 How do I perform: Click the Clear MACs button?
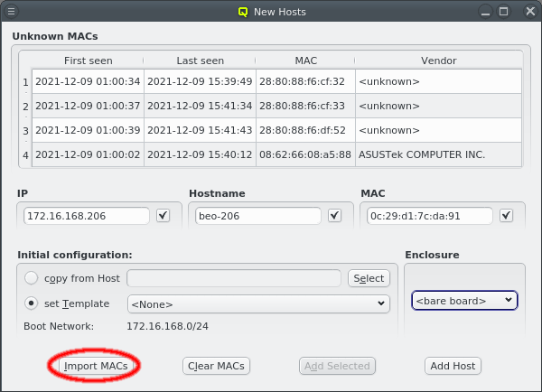216,366
